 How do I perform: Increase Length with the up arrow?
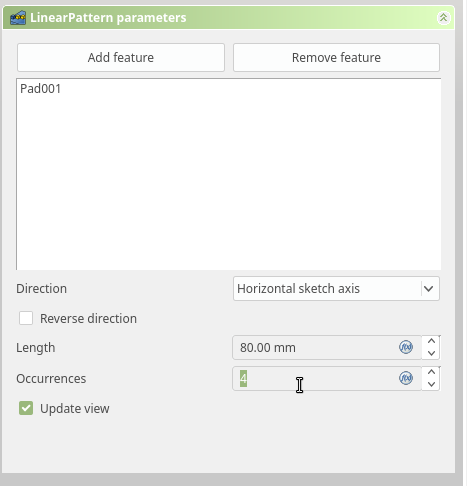[431, 341]
